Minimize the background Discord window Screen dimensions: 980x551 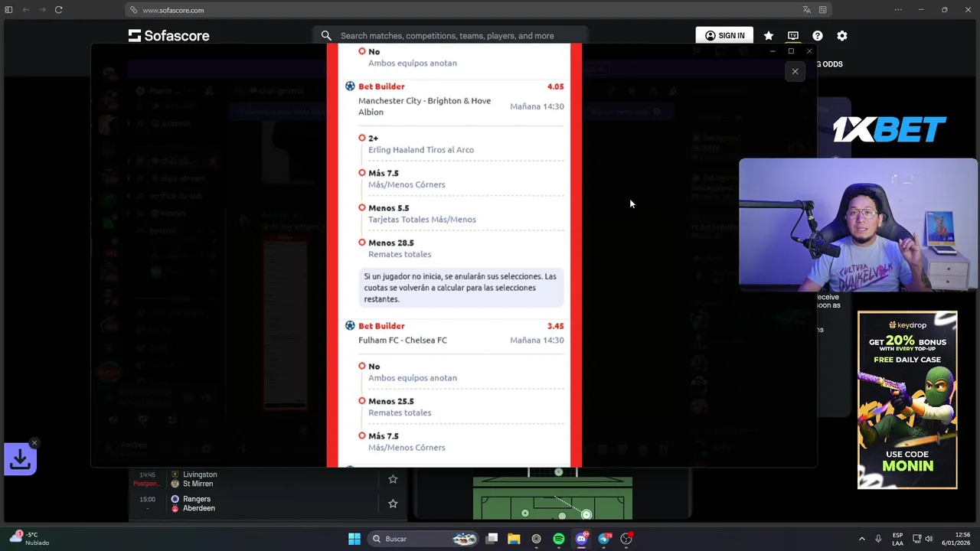(772, 51)
